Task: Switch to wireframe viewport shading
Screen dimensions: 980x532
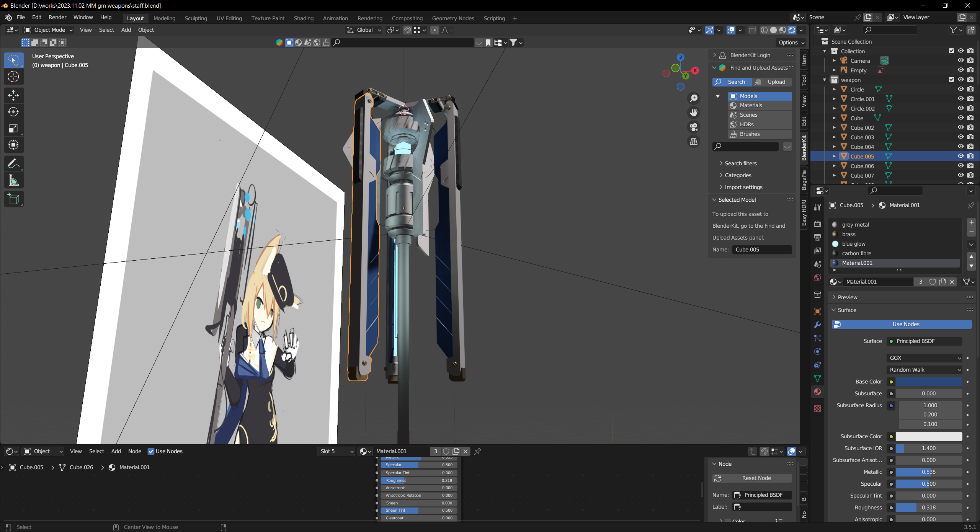Action: point(764,30)
